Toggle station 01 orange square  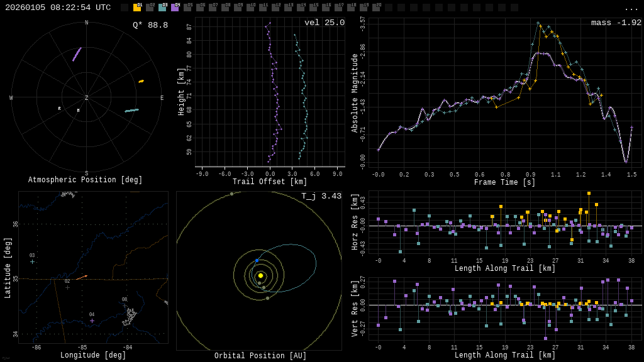tap(137, 8)
